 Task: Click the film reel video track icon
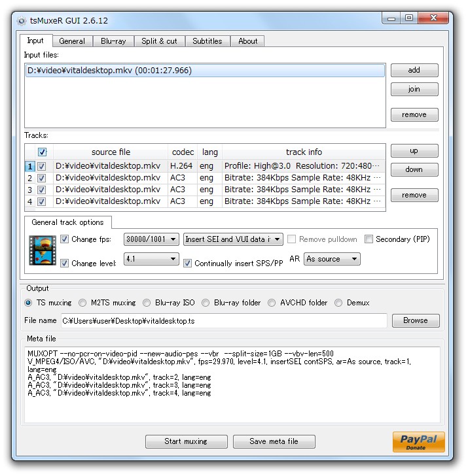coord(43,250)
